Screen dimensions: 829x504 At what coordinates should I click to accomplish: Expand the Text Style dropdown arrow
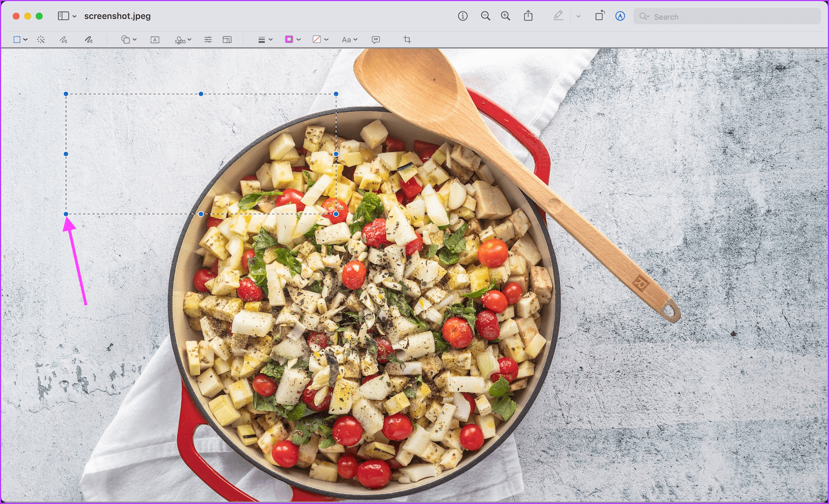355,40
